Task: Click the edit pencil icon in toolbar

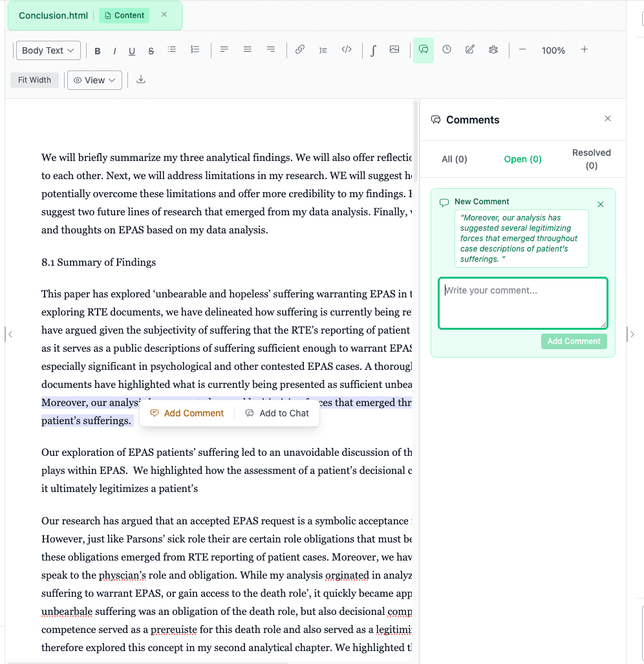Action: pos(470,50)
